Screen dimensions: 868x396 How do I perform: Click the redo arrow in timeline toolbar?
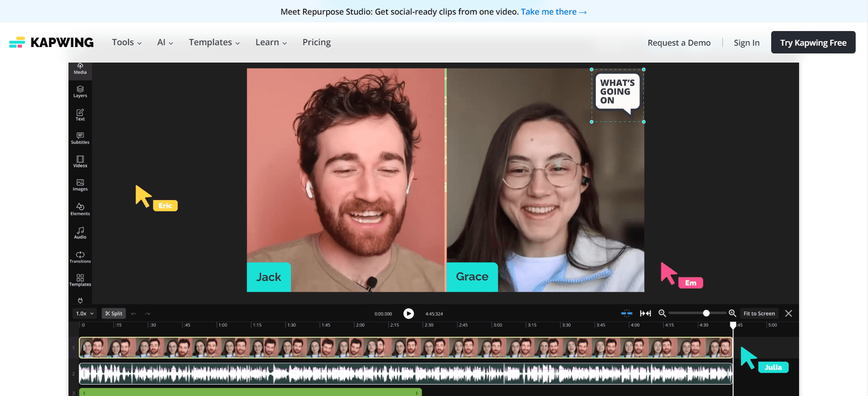tap(147, 314)
